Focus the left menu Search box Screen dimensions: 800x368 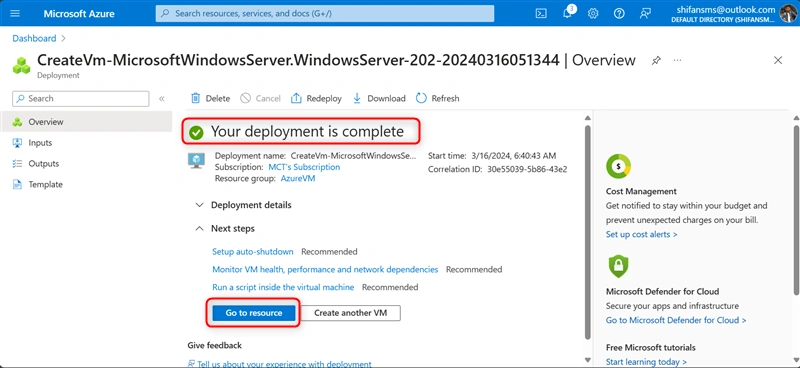point(81,99)
